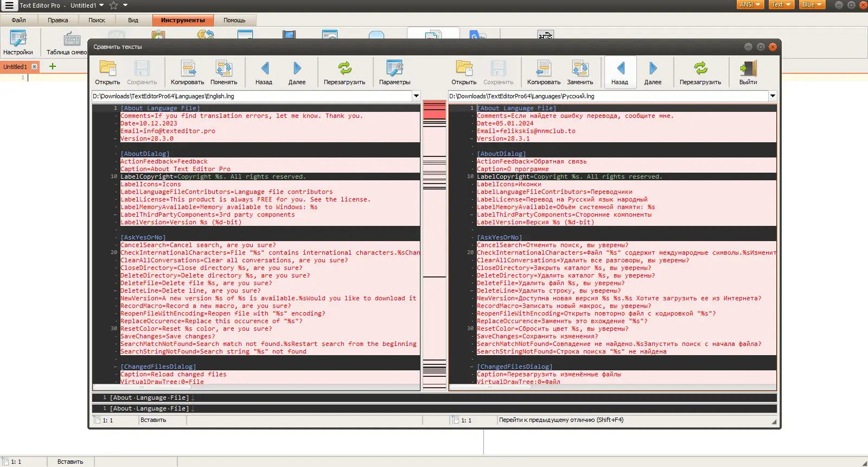
Task: Copy differences using left pane Копировать icon
Action: point(187,73)
